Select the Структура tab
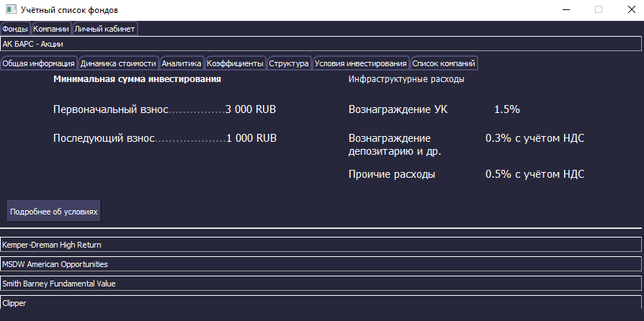The image size is (644, 321). coord(289,63)
